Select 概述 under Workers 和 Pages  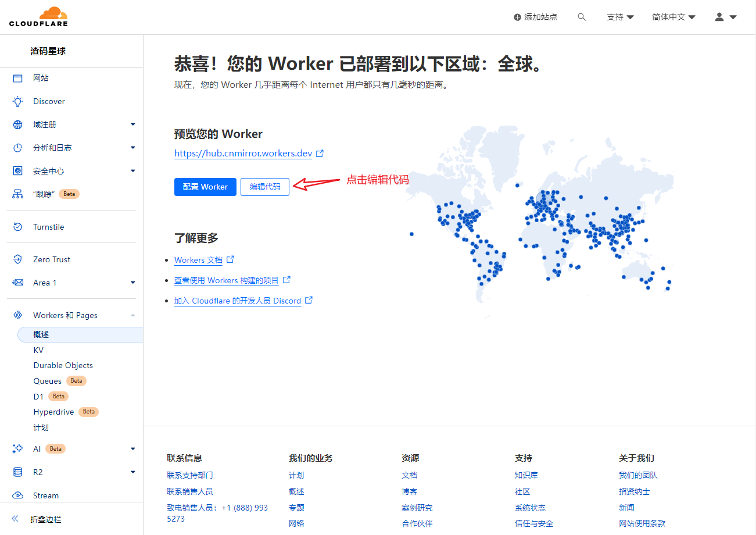coord(80,334)
